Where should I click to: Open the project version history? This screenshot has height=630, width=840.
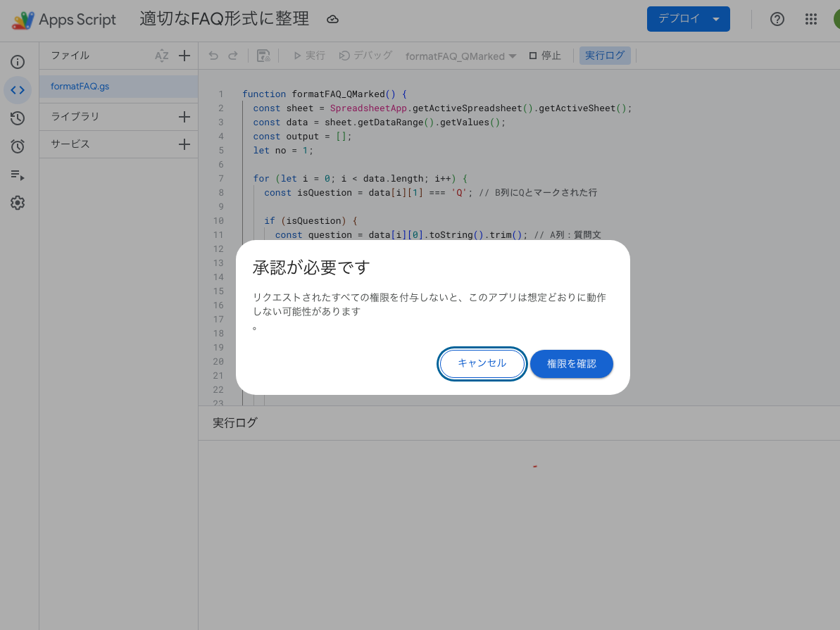click(18, 118)
